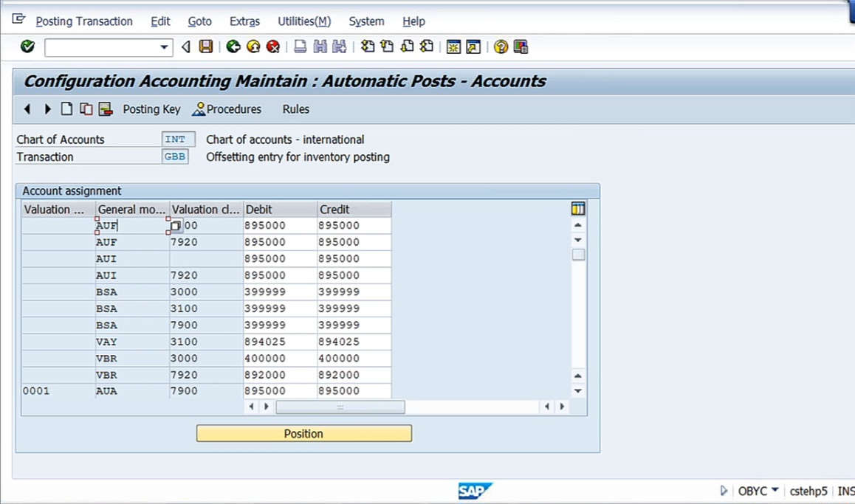
Task: Click the green Enter checkmark icon
Action: [x=27, y=47]
